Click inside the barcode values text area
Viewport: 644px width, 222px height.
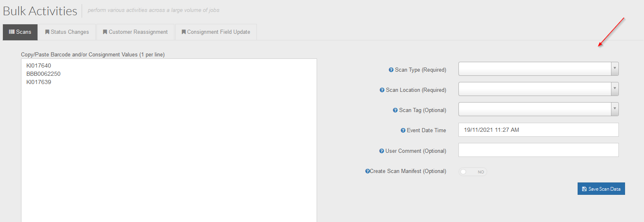169,140
